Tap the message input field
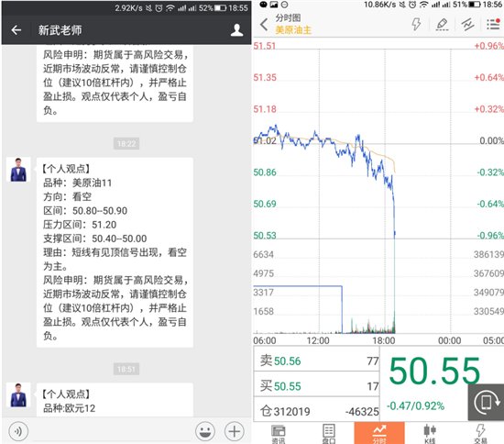This screenshot has height=444, width=504. pyautogui.click(x=112, y=431)
